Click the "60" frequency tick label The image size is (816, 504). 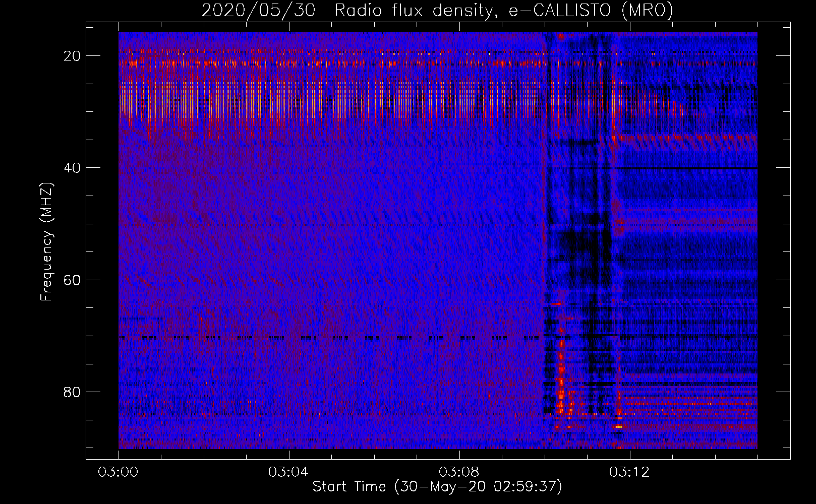[x=73, y=280]
